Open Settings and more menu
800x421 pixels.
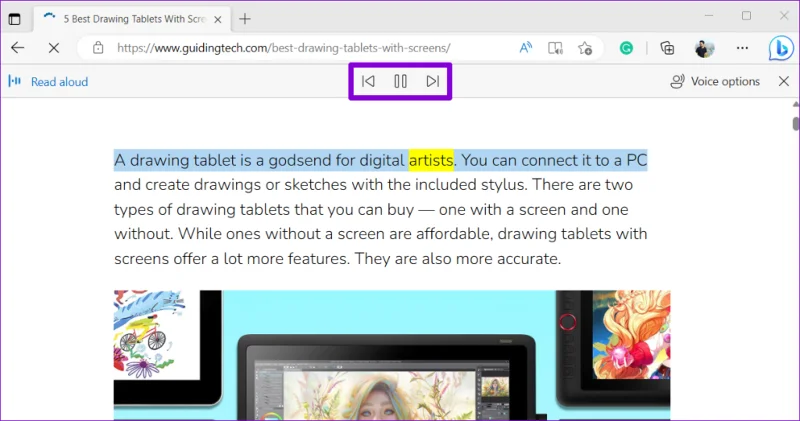(x=742, y=48)
